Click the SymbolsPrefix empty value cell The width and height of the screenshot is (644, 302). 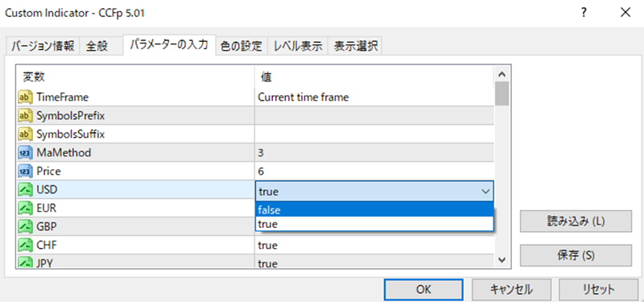(374, 116)
